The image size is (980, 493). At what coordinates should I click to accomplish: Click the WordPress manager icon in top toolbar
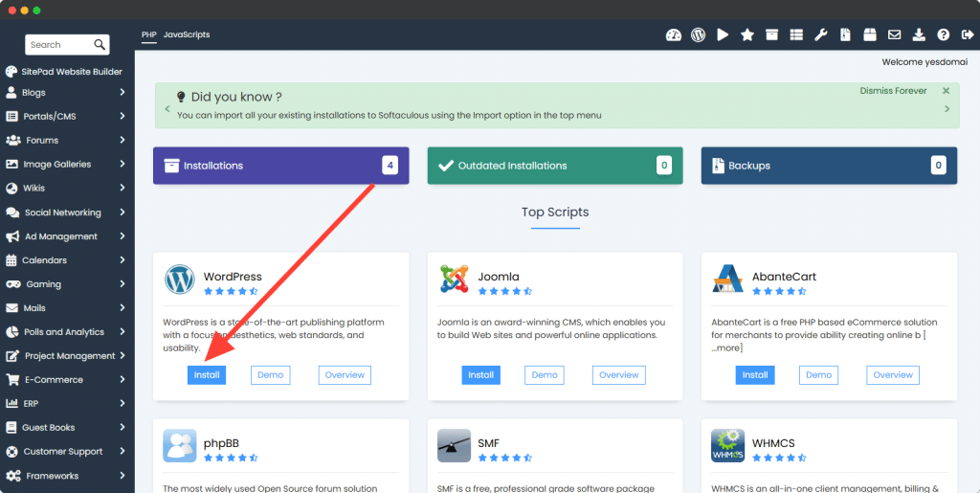698,35
